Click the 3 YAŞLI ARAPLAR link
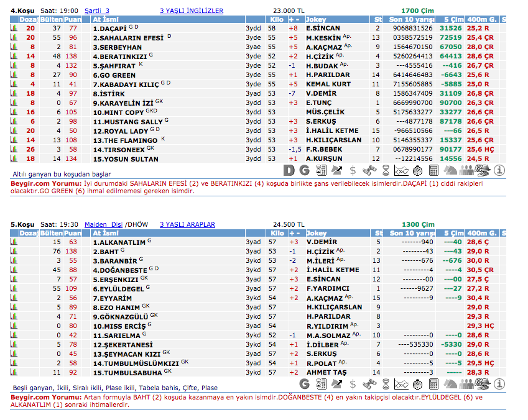 [187, 224]
